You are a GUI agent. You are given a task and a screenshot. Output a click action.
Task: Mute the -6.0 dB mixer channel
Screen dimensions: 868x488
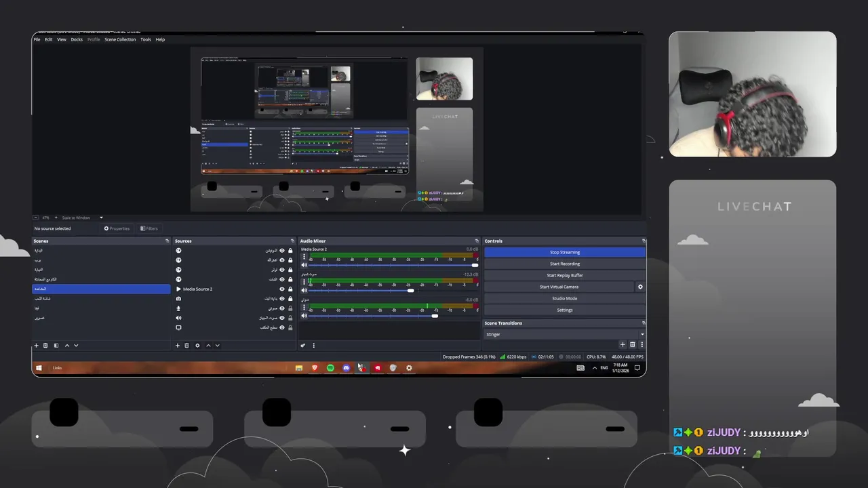[x=304, y=315]
